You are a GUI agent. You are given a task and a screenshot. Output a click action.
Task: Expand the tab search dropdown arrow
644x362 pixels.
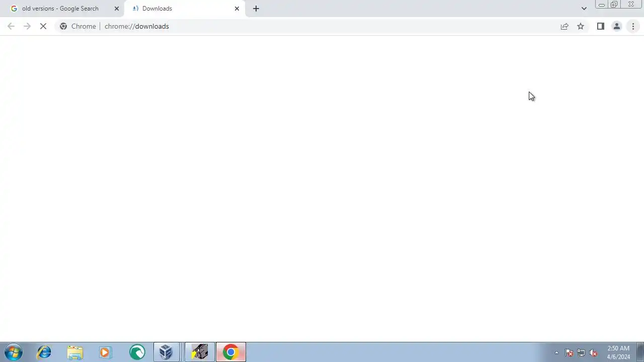click(x=584, y=9)
